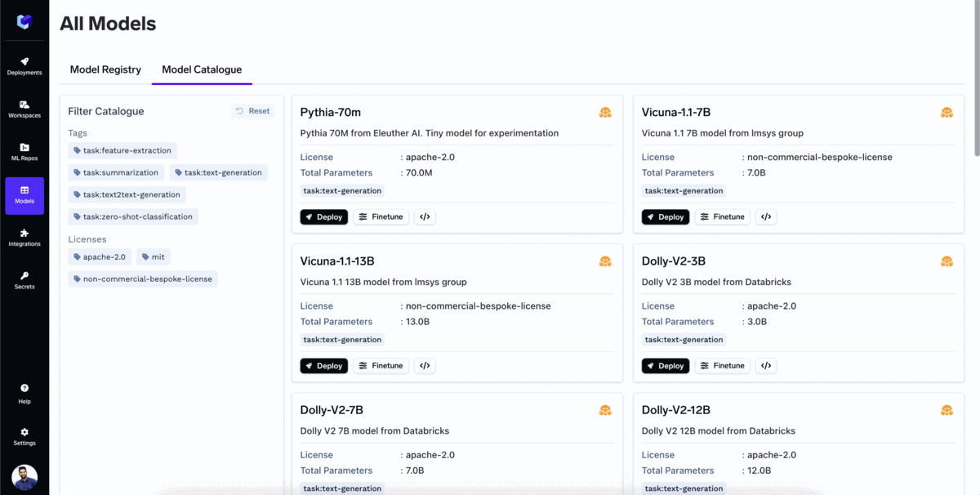Switch to the Model Registry tab

tap(105, 69)
